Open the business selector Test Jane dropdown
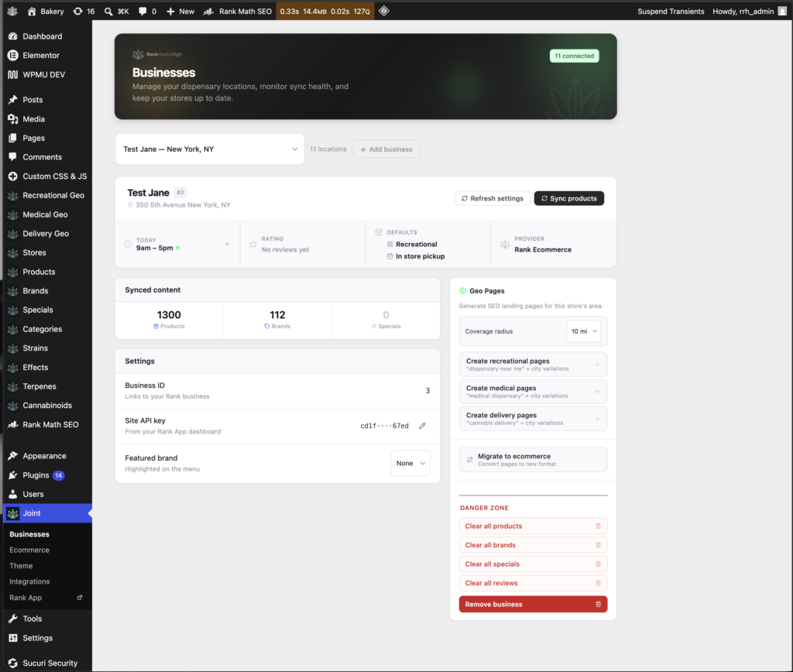Viewport: 793px width, 672px height. pos(210,149)
